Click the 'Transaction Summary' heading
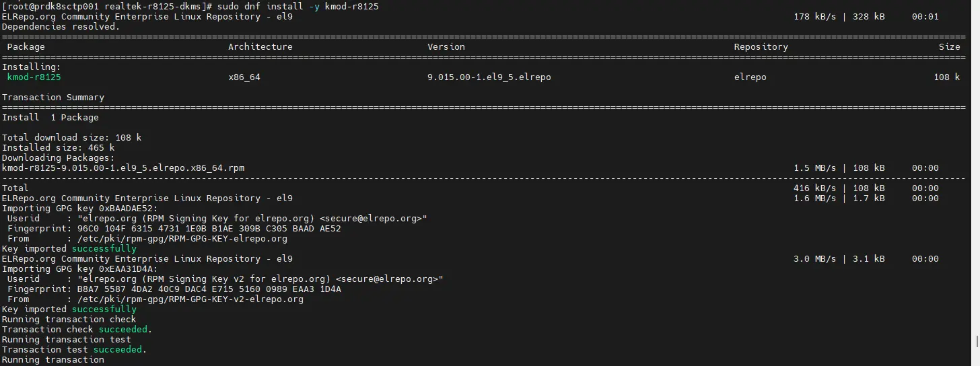Image resolution: width=980 pixels, height=366 pixels. pos(53,98)
